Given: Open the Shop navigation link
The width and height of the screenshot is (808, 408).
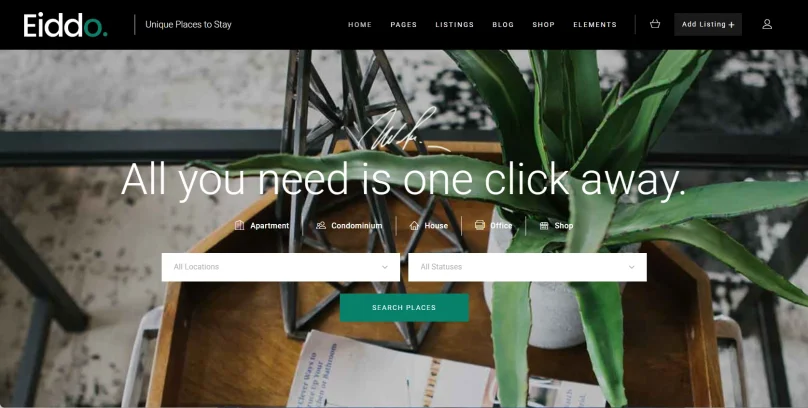Looking at the screenshot, I should [543, 25].
